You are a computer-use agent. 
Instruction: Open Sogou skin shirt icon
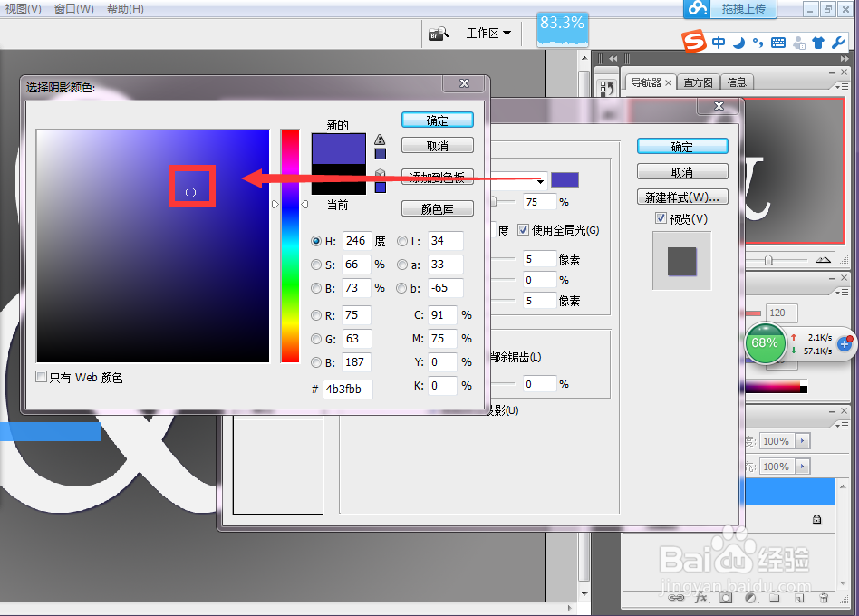point(818,43)
